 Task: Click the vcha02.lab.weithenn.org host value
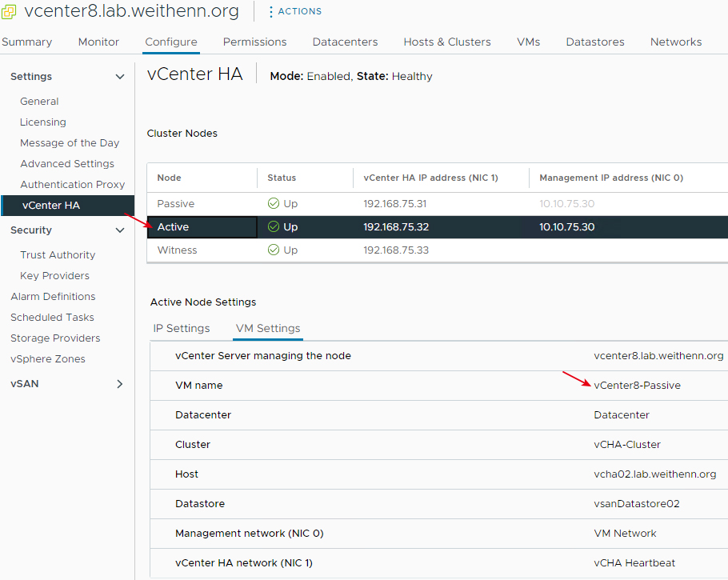click(x=654, y=474)
